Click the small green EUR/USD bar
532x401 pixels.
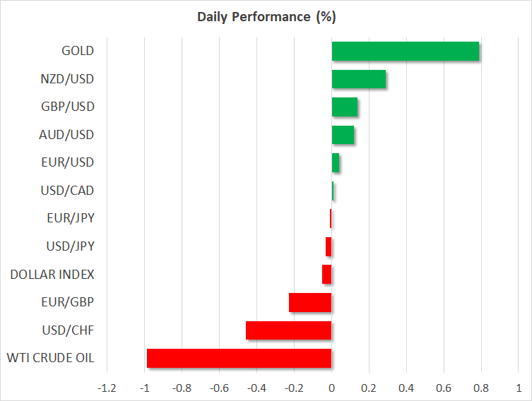point(335,163)
